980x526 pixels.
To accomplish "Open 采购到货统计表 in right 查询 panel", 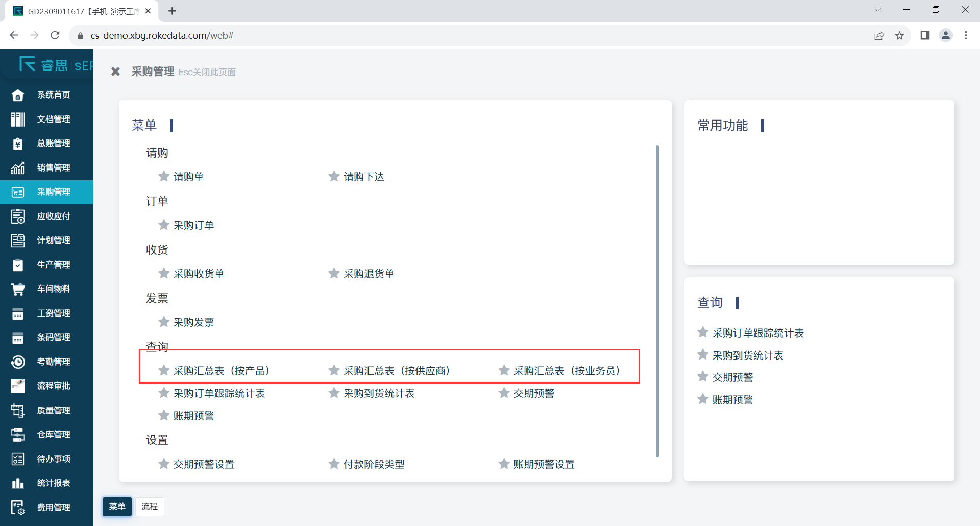I will pyautogui.click(x=748, y=355).
